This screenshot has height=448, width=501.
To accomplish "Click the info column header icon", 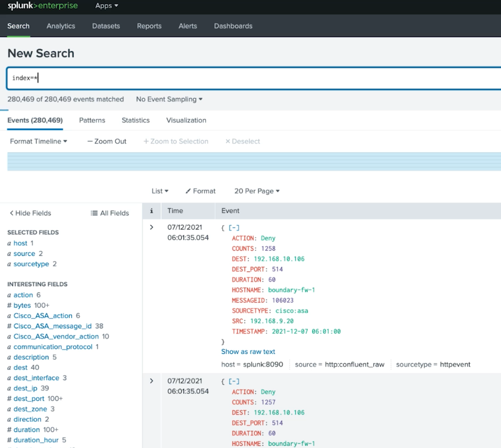I will [152, 211].
